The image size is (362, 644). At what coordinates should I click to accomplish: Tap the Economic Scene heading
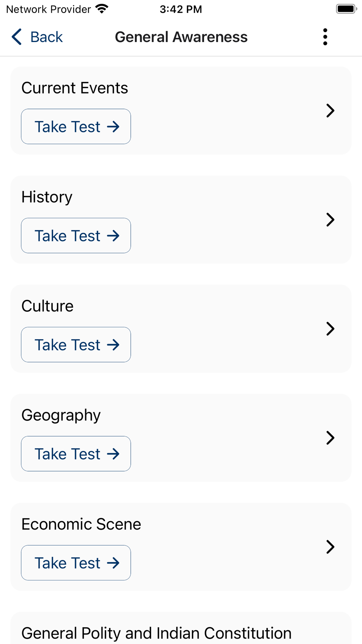[81, 524]
